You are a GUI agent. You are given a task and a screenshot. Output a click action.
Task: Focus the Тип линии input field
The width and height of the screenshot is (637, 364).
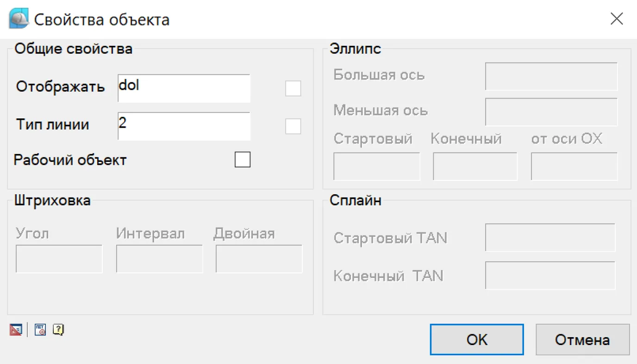pyautogui.click(x=184, y=126)
